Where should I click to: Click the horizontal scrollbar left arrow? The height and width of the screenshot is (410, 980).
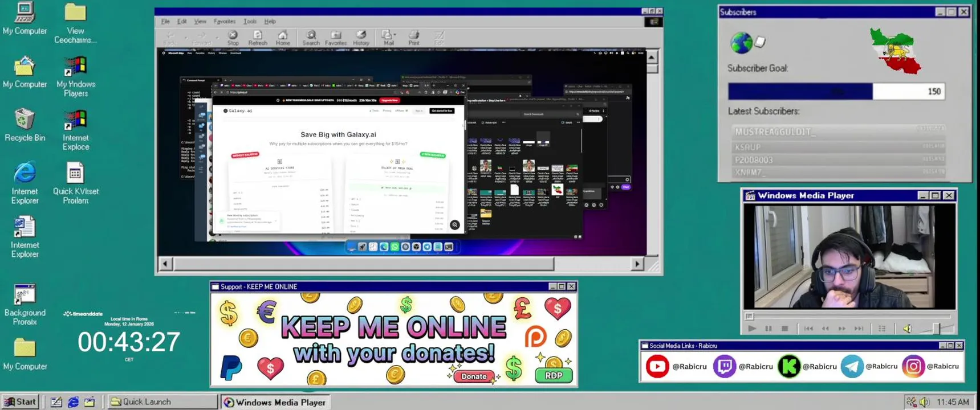[x=165, y=264]
